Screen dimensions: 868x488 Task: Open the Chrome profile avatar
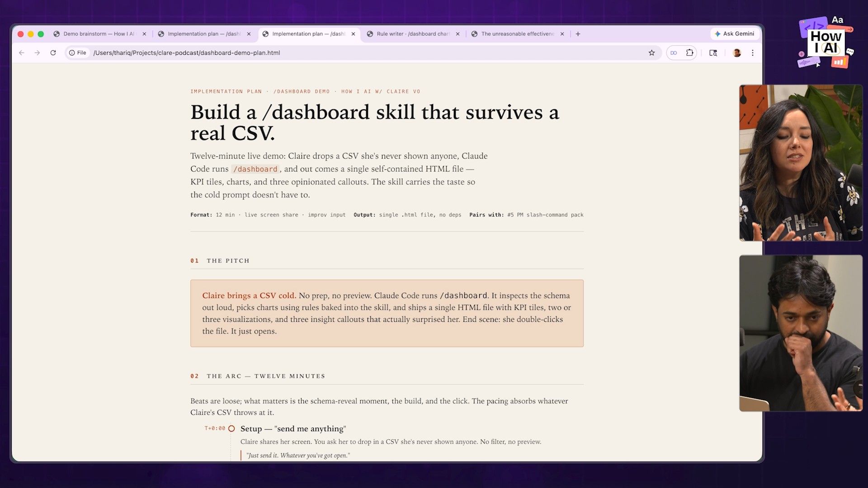[737, 53]
